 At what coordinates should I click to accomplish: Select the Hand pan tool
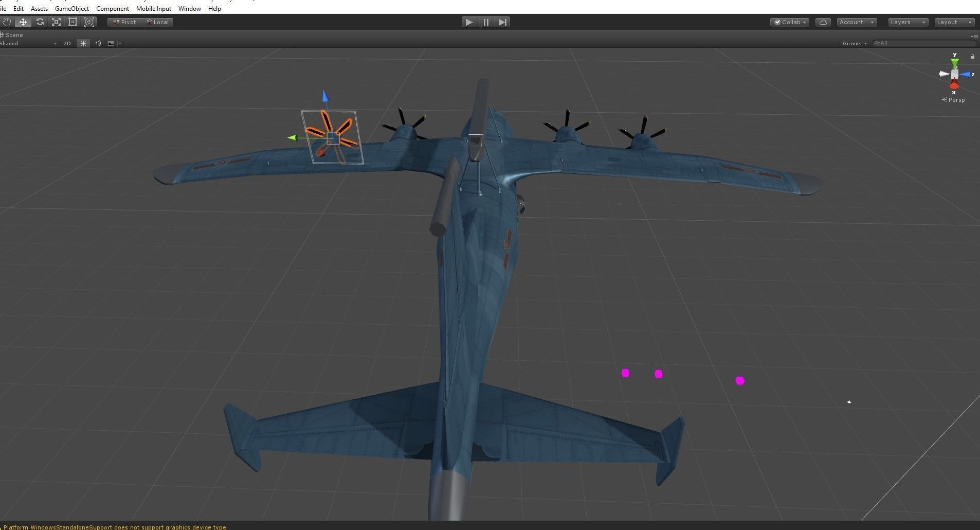6,22
